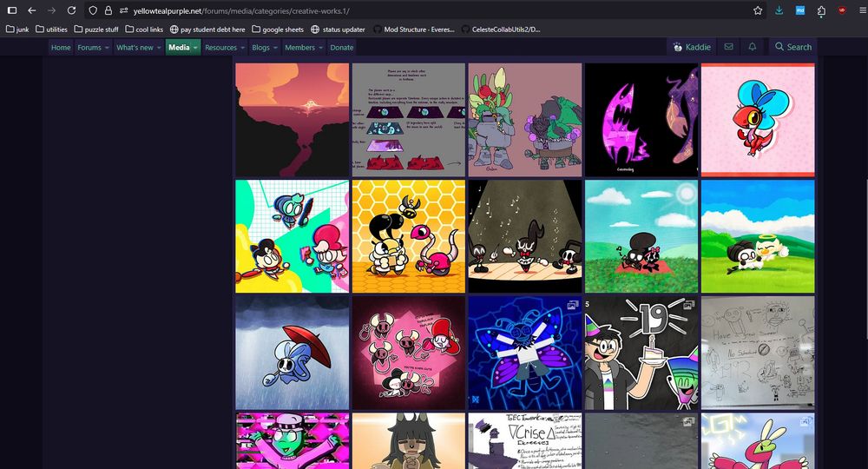Reload the current page
Image resolution: width=868 pixels, height=469 pixels.
[x=71, y=10]
